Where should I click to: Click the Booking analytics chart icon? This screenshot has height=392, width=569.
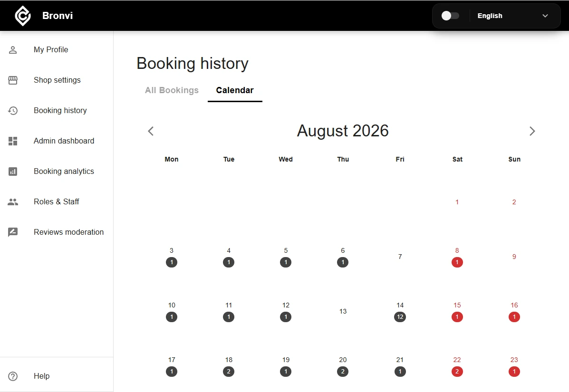tap(13, 172)
